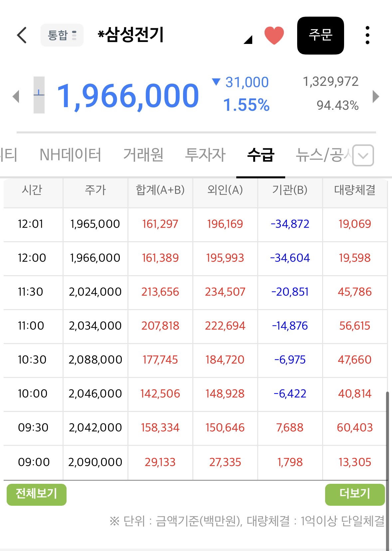Screen dimensions: 392x551
Task: Toggle the red heart favorite icon
Action: click(274, 35)
